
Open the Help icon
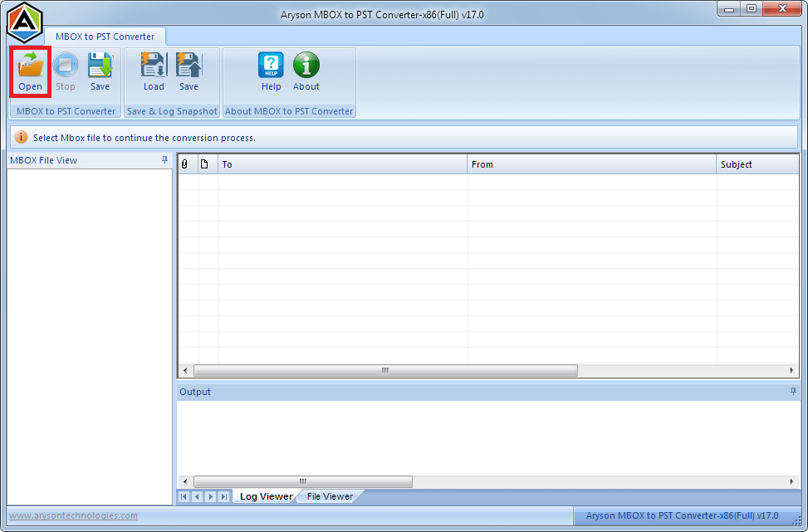(271, 66)
